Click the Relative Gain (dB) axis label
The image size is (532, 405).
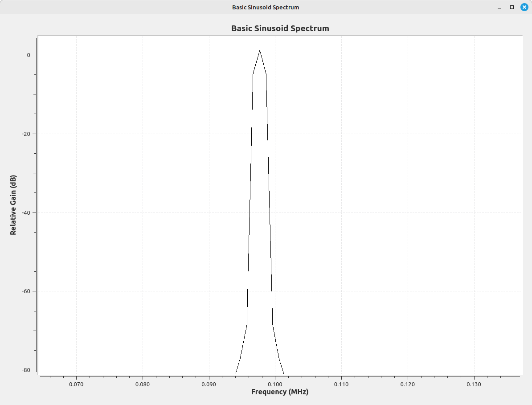pos(13,205)
